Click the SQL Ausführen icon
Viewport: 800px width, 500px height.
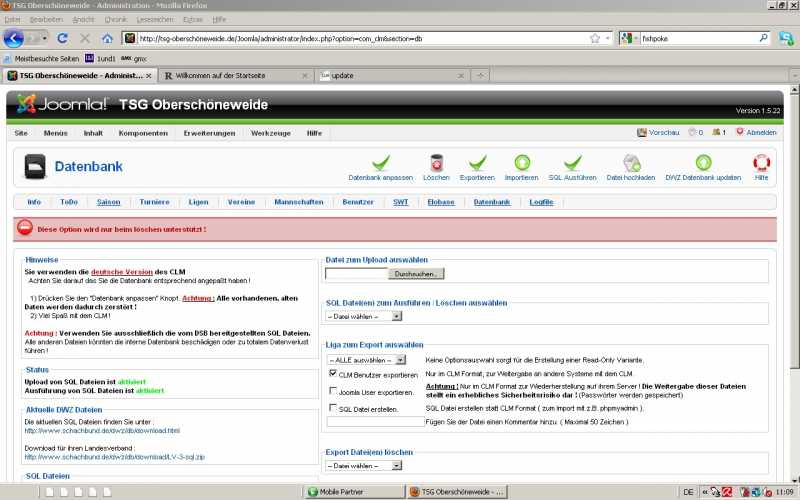coord(572,162)
